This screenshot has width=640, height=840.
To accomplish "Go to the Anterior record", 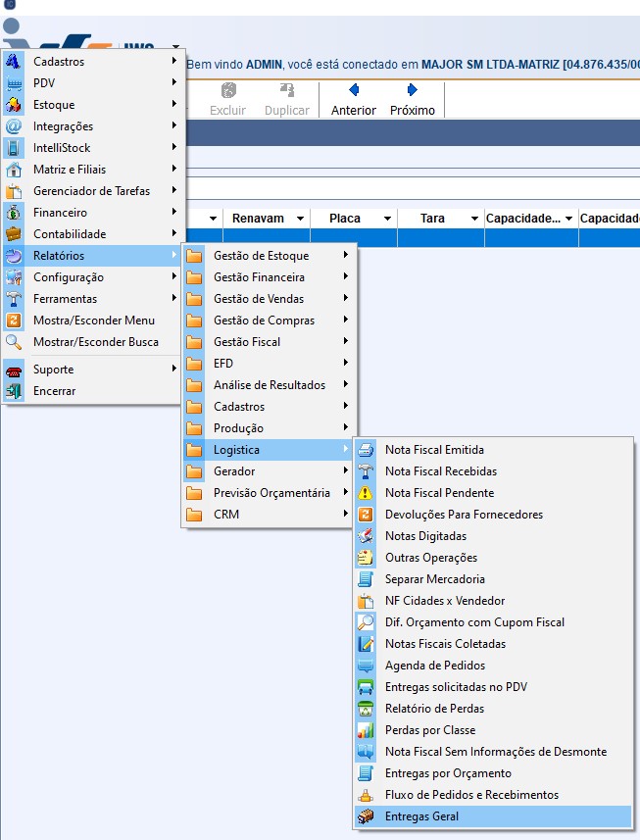I will pos(353,100).
